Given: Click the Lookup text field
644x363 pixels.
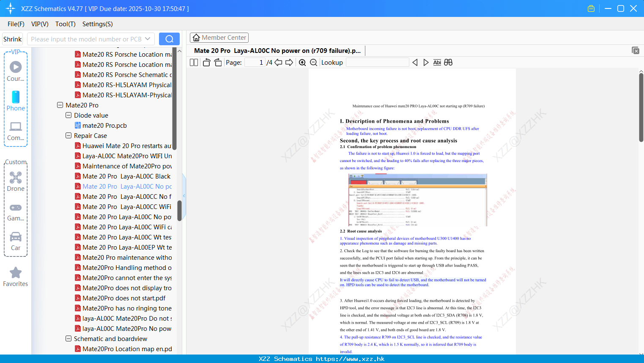Looking at the screenshot, I should 377,62.
